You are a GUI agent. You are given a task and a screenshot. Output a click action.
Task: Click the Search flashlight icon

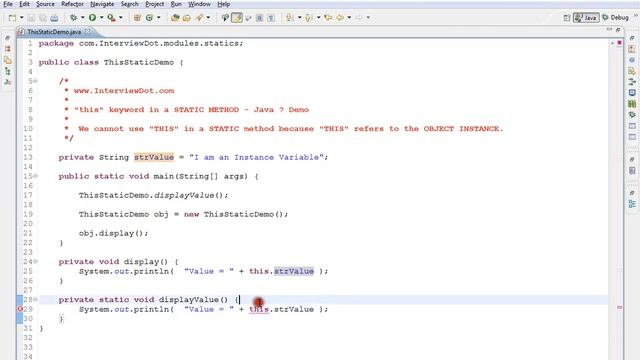(199, 18)
